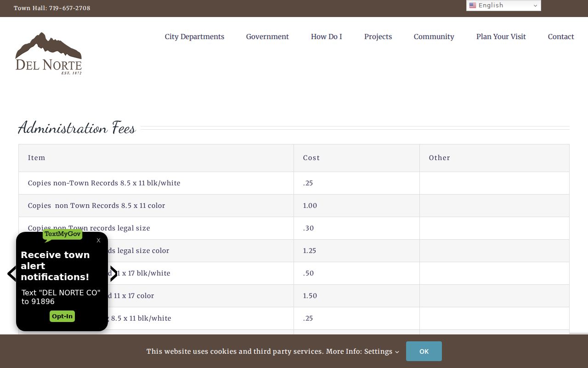Click the .50 cost cell

click(356, 273)
